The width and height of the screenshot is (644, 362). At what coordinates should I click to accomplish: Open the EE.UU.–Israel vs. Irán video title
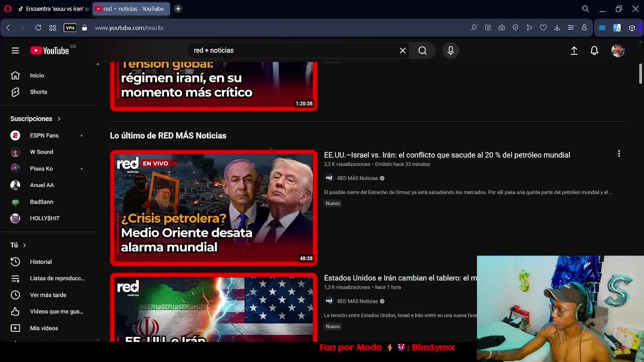point(447,155)
